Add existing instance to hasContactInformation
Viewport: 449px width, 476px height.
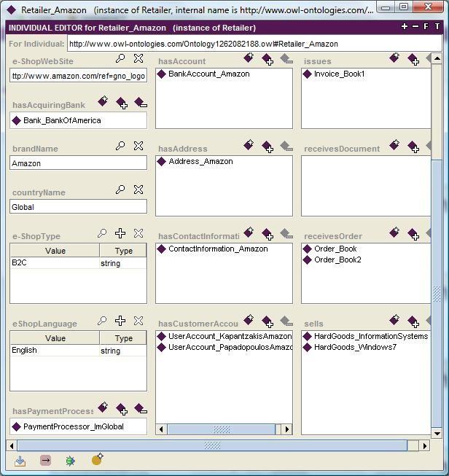pos(268,234)
